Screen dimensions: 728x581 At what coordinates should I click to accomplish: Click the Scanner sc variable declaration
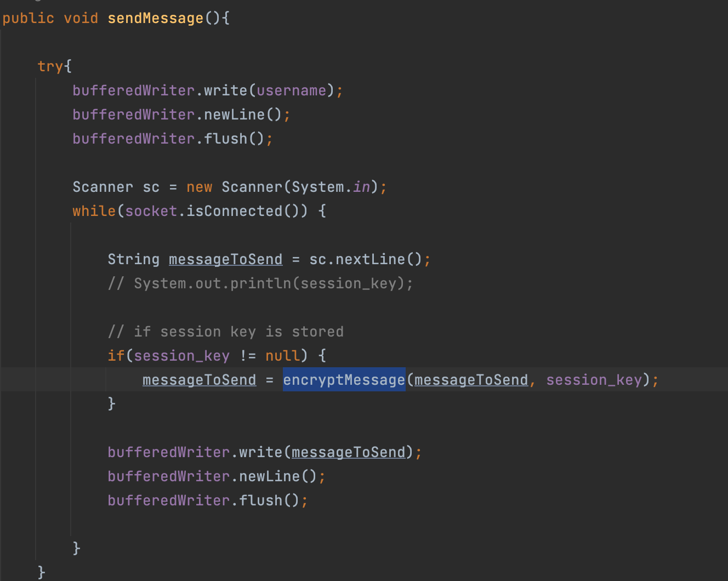click(x=116, y=187)
